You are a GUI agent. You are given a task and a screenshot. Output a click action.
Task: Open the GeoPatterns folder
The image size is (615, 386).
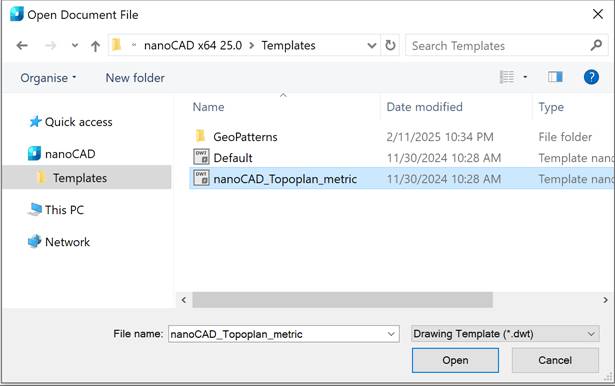(245, 137)
